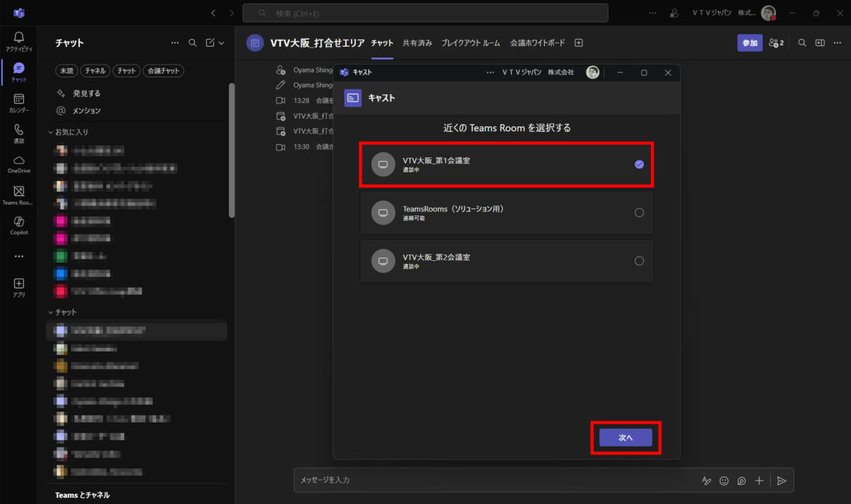Open the Activity feed in sidebar
851x504 pixels.
point(18,40)
